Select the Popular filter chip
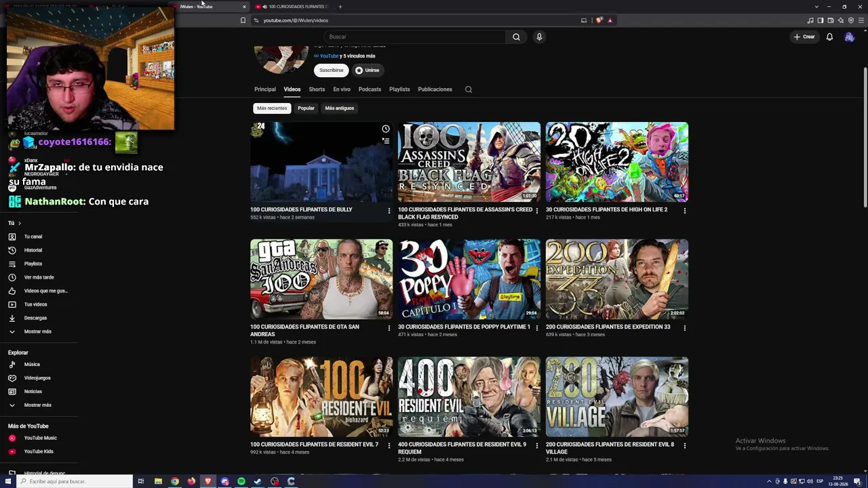This screenshot has width=868, height=488. 306,108
